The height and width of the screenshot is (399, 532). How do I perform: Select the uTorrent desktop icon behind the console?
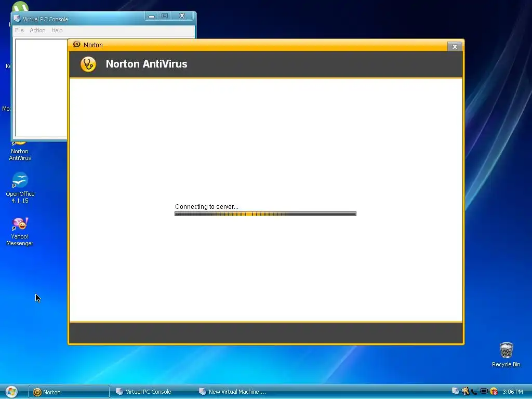click(20, 6)
